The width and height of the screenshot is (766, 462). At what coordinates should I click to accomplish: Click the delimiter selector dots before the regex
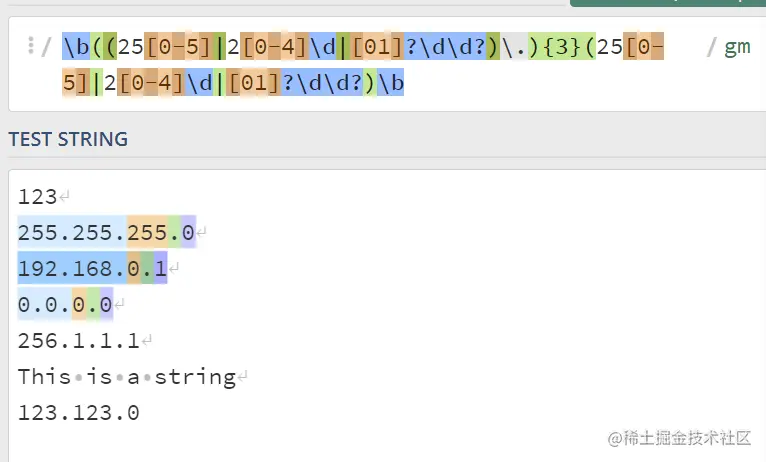(x=31, y=46)
